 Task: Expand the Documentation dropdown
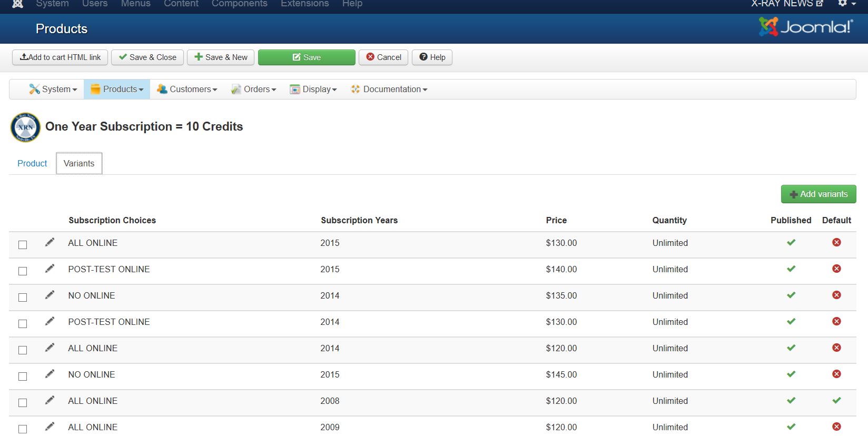[389, 90]
